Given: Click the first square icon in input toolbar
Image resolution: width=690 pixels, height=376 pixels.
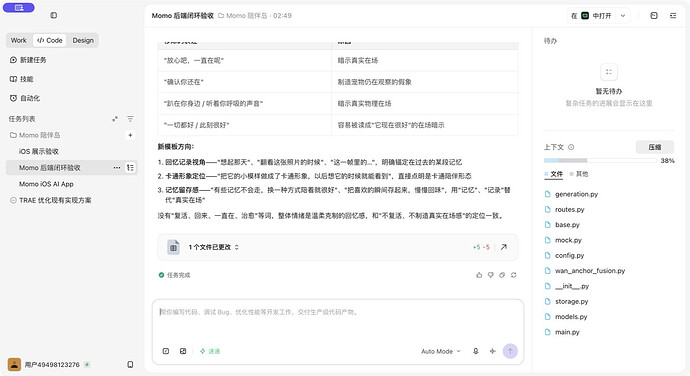Looking at the screenshot, I should pyautogui.click(x=166, y=351).
